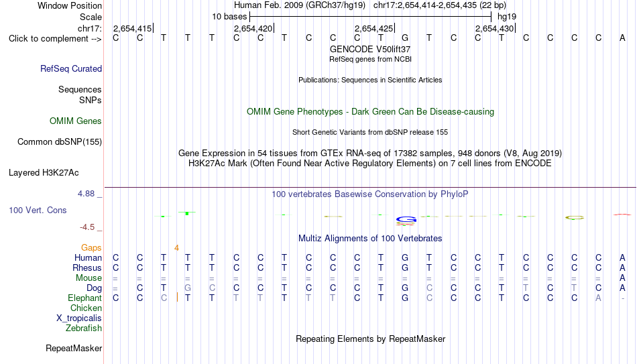This screenshot has width=637, height=364.
Task: Open 'Publications: Sequences in Scientific Articles' title
Action: tap(370, 80)
